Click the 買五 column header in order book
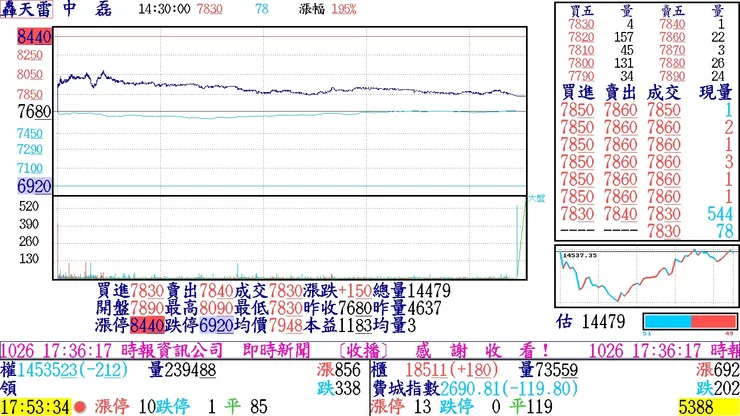This screenshot has width=740, height=416. (x=581, y=11)
